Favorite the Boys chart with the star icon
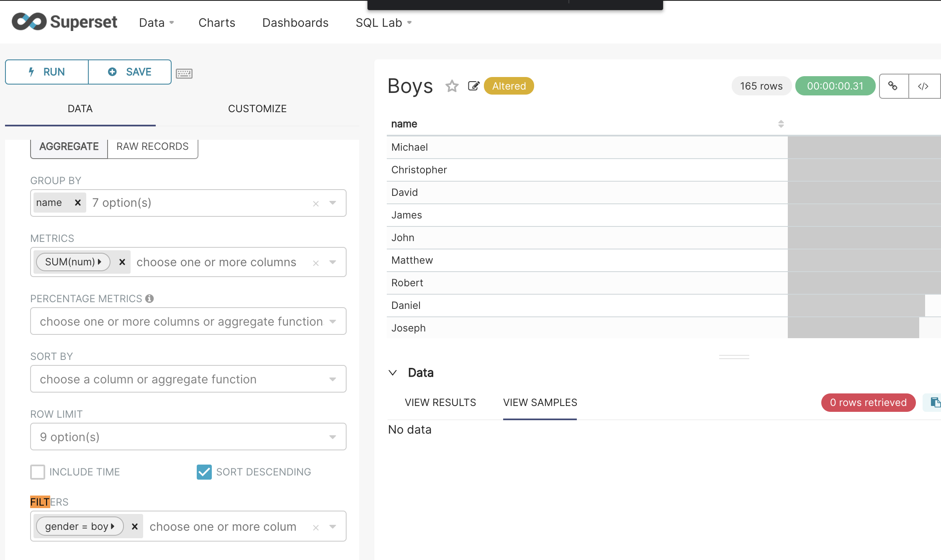 452,86
